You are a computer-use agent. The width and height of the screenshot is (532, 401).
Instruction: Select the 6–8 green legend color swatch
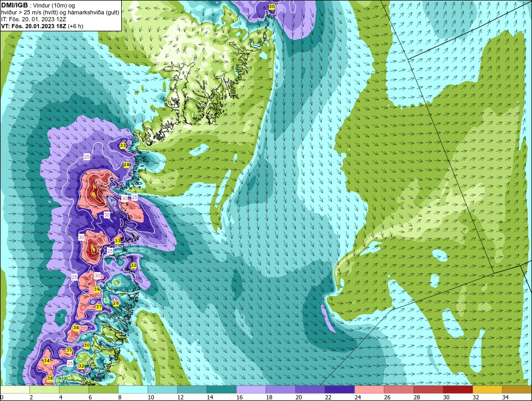104,389
